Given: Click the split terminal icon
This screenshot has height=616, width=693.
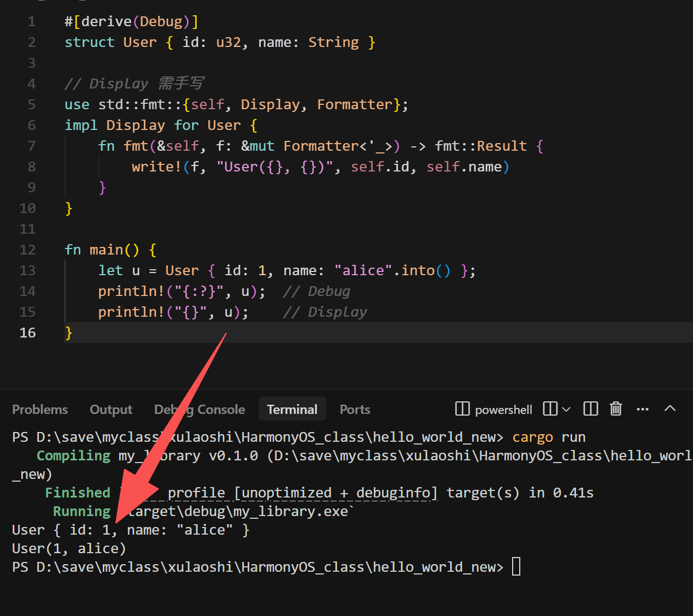Looking at the screenshot, I should tap(550, 408).
